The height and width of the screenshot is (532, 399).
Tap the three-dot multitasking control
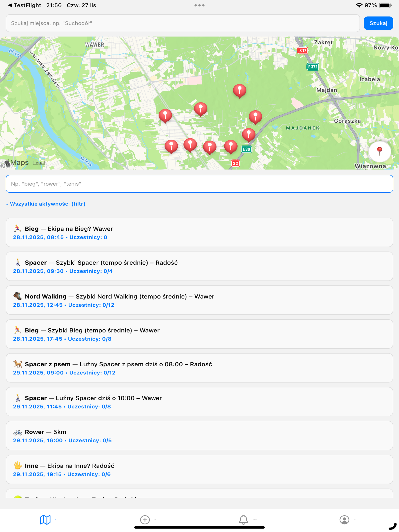point(199,5)
